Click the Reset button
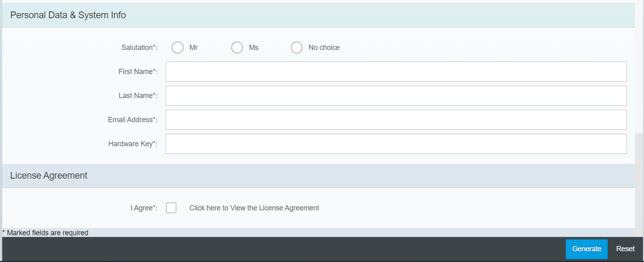 pos(625,249)
